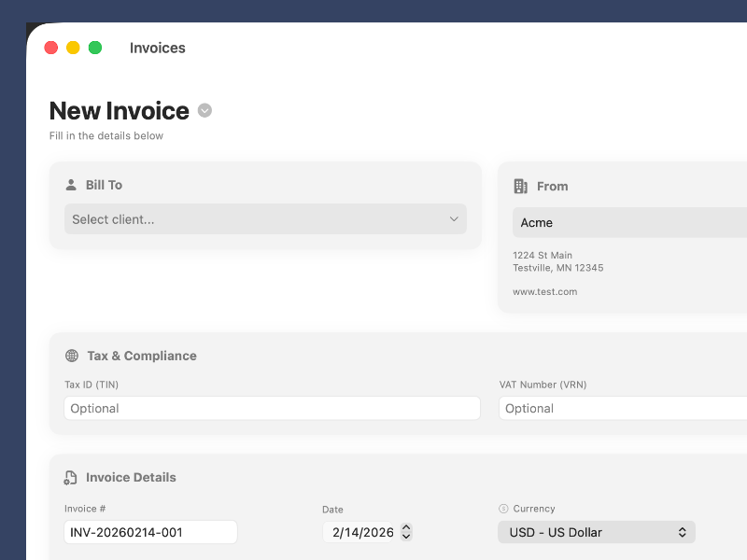Minimize the window with the yellow button

pyautogui.click(x=73, y=48)
